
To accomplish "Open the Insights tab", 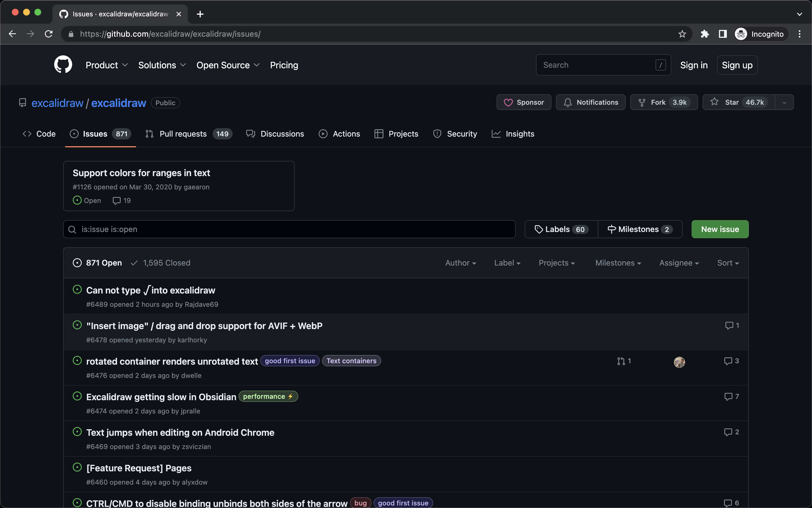I will [513, 134].
